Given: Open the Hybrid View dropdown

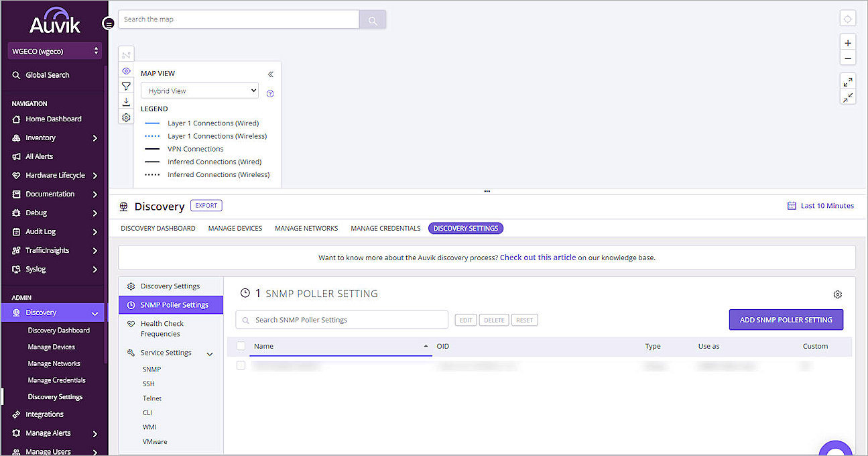Looking at the screenshot, I should click(x=199, y=90).
